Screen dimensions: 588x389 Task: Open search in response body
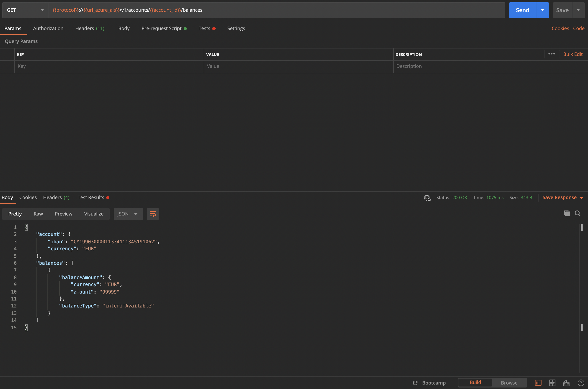coord(578,213)
